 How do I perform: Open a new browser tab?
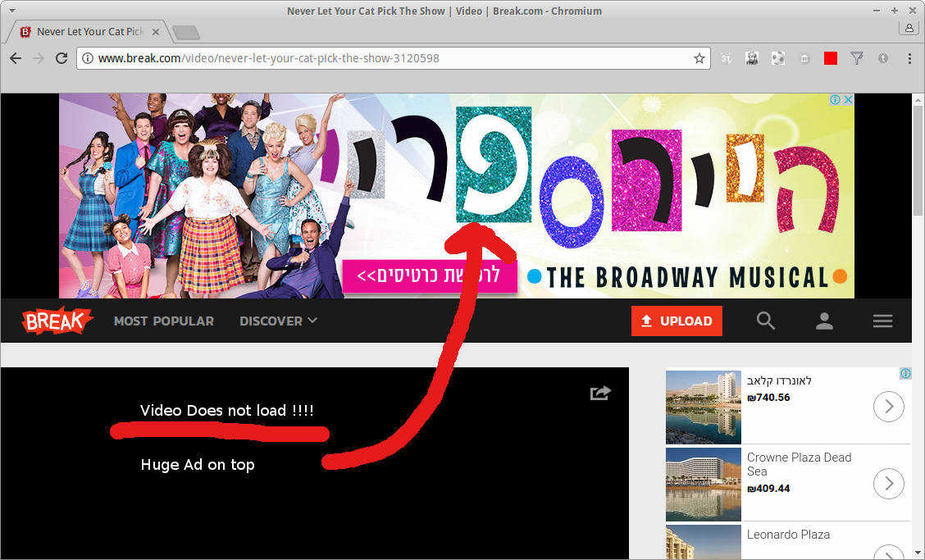pyautogui.click(x=186, y=33)
